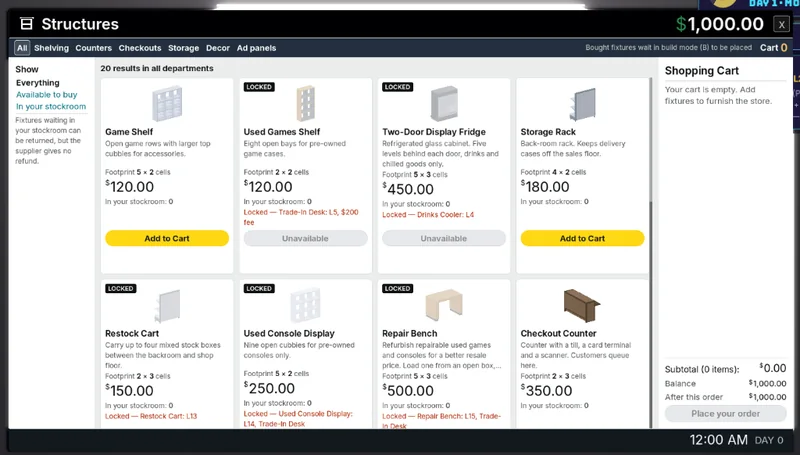Click the Two-Door Display Fridge $450.00 price
This screenshot has height=455, width=800.
(x=408, y=189)
